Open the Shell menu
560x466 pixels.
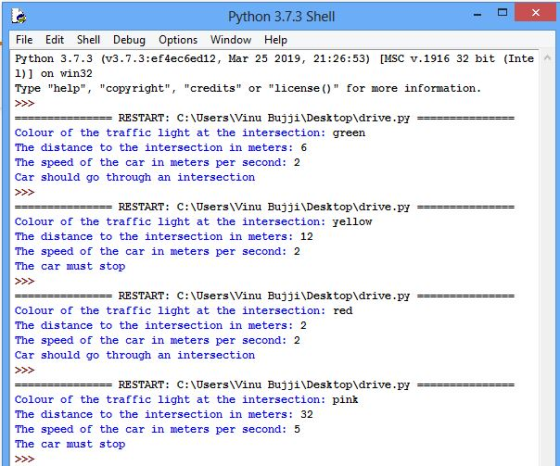coord(88,40)
